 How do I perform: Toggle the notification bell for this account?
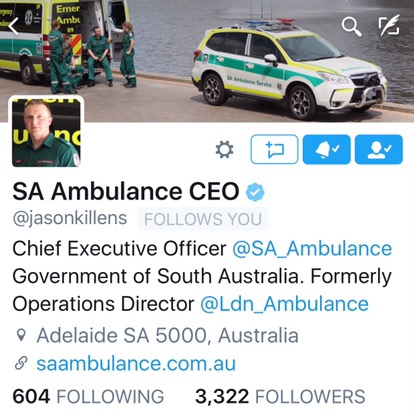327,149
